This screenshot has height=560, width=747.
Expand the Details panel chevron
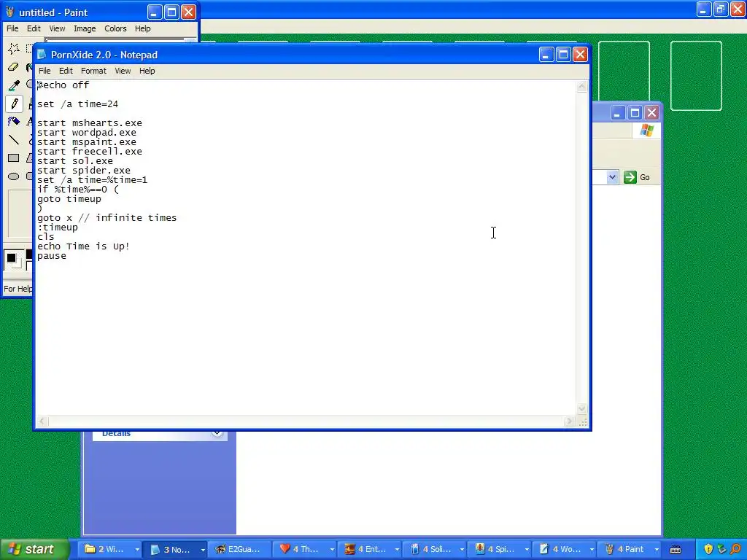[217, 433]
